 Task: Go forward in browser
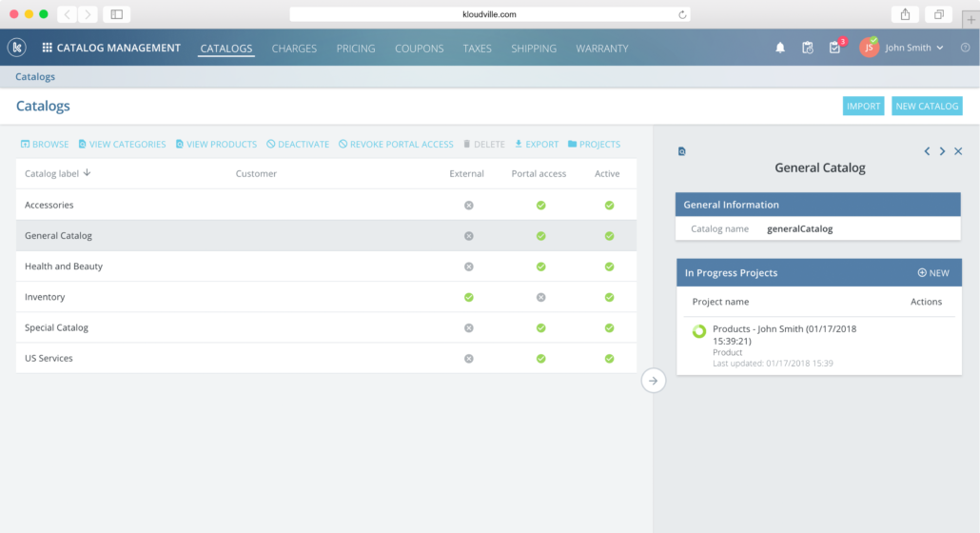[x=88, y=14]
